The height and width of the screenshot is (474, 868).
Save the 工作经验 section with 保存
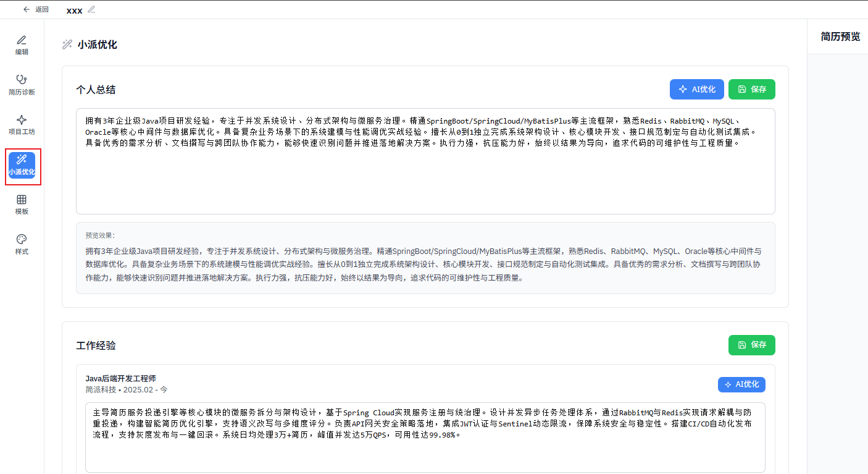coord(751,345)
